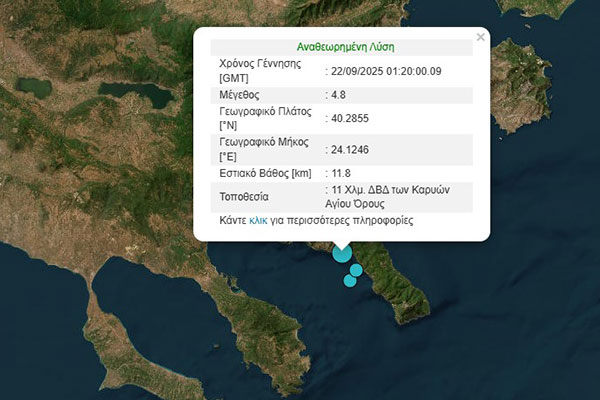Click the longitude value 24.1246
Viewport: 600px width, 400px height.
point(350,149)
